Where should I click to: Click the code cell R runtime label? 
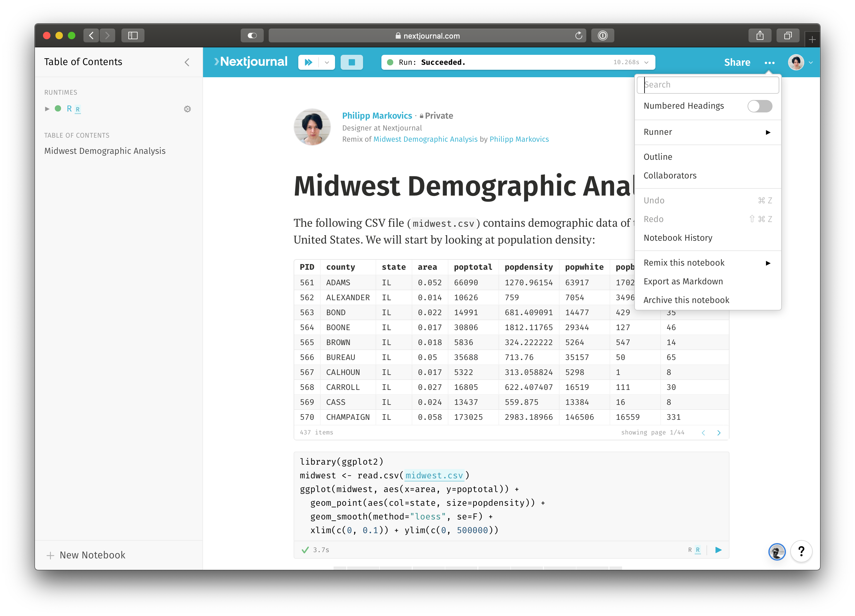pos(694,550)
